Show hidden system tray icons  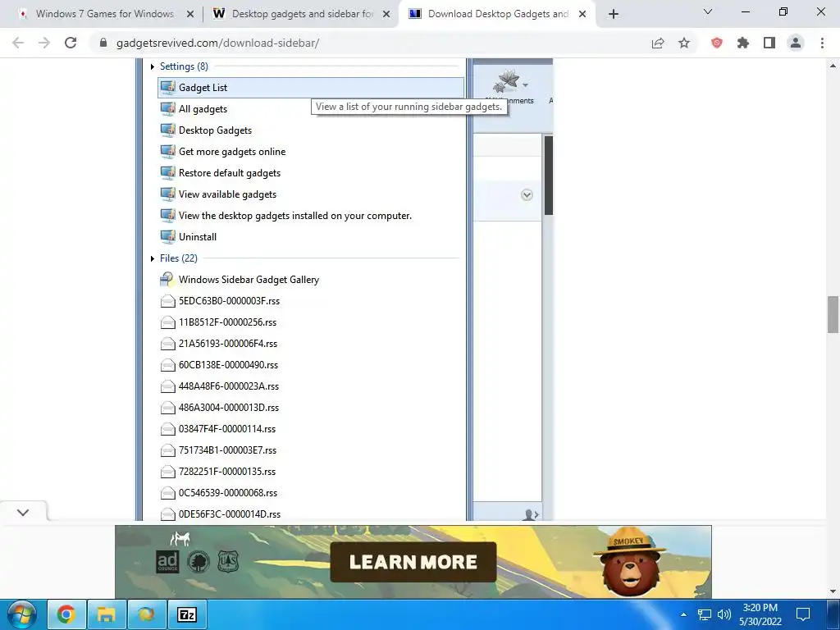tap(683, 614)
